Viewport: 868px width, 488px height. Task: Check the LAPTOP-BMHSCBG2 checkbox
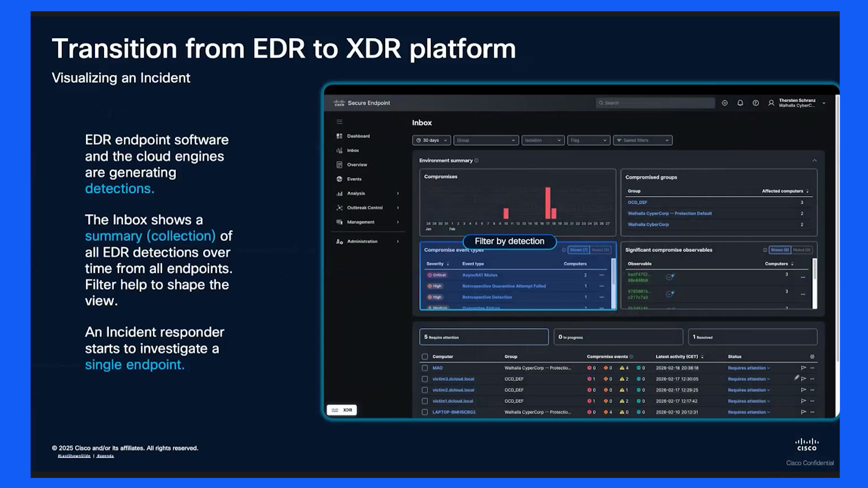coord(425,412)
